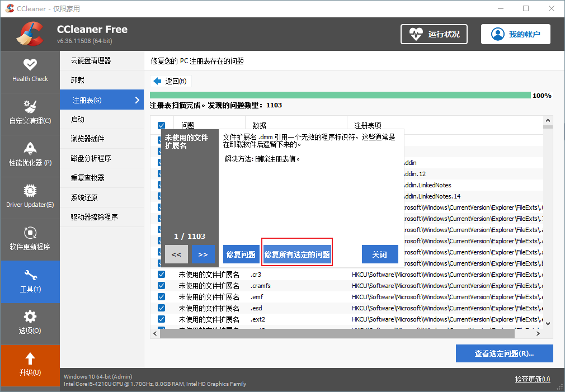Select the .emf data cell
This screenshot has width=565, height=392.
[x=257, y=297]
